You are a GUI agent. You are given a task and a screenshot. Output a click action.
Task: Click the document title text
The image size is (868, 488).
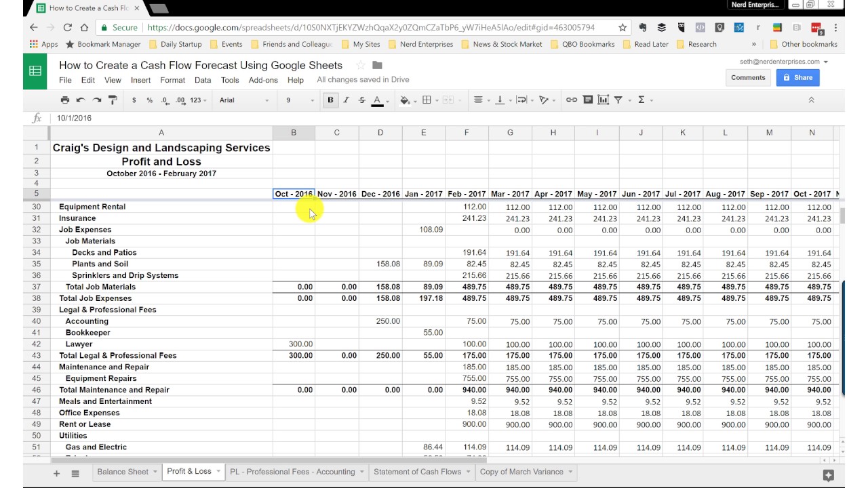point(201,65)
